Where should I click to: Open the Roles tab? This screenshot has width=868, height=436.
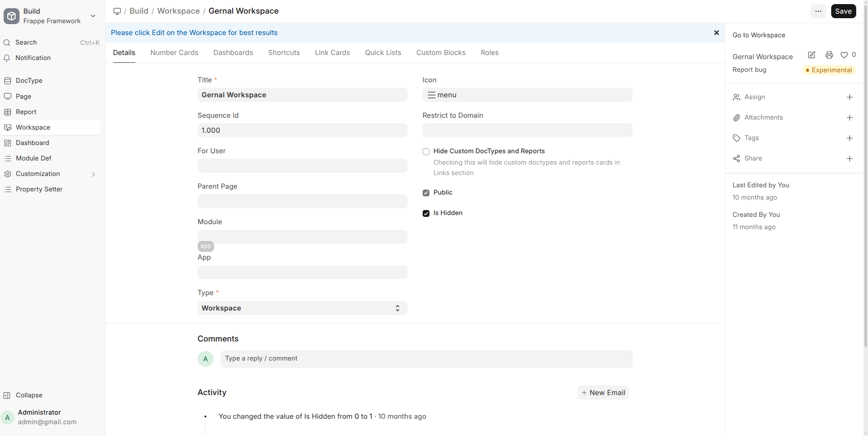coord(489,53)
